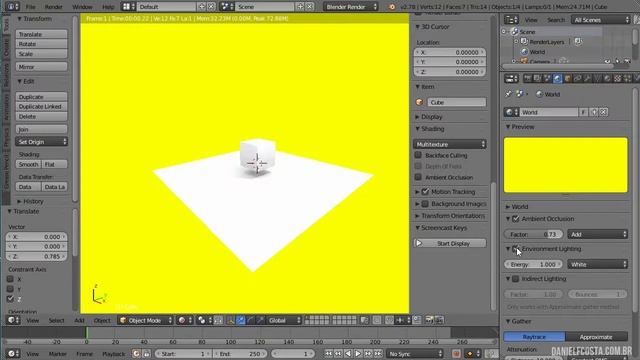Open the Object properties tab icon
Viewport: 640px width, 360px height.
[567, 78]
